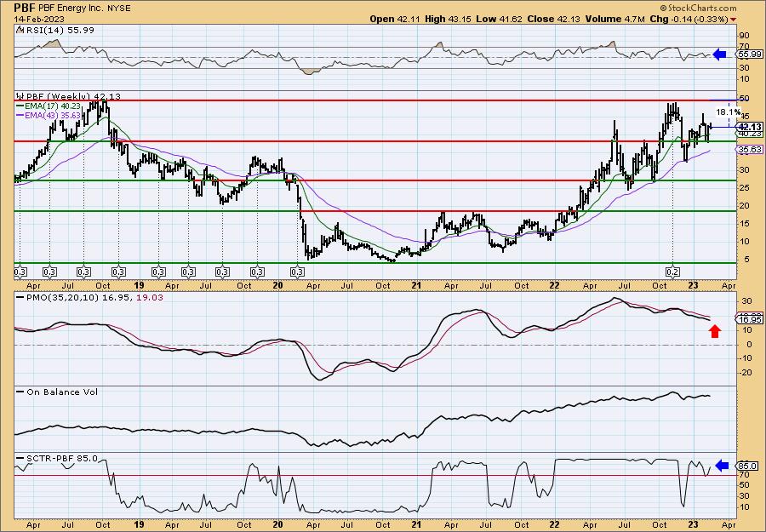Click the 90 level on RSI axis
Viewport: 766px width, 532px height.
click(744, 36)
